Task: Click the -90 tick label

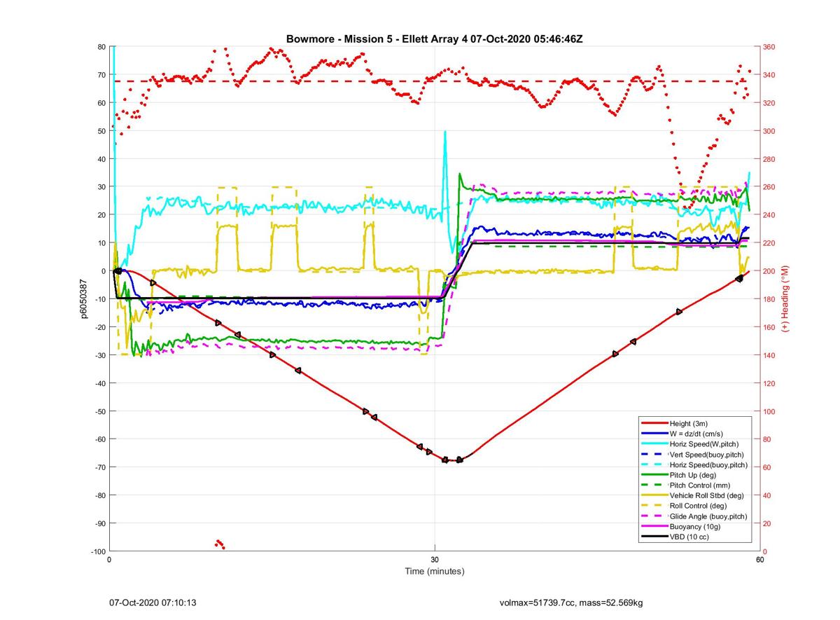Action: [99, 523]
